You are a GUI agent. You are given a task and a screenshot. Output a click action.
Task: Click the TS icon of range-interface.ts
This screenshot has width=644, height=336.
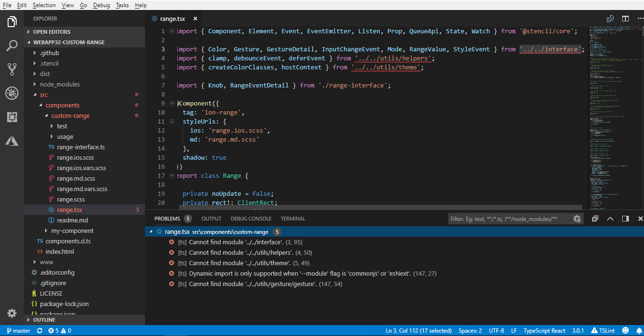(x=51, y=147)
